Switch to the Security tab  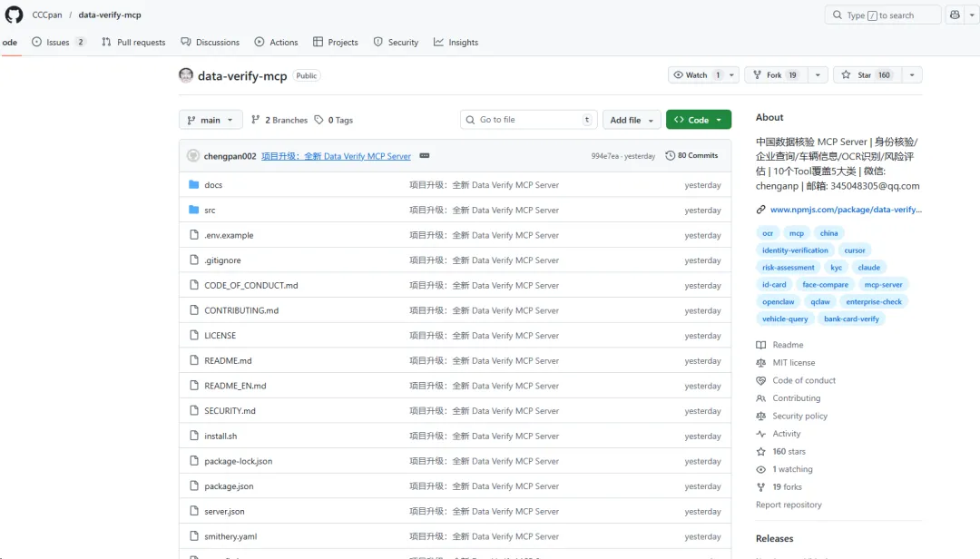point(396,42)
